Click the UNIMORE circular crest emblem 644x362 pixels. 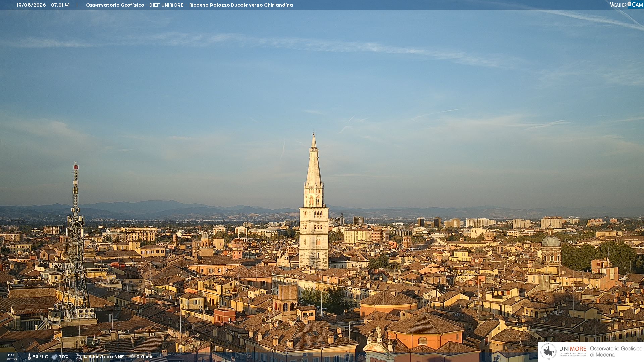[x=548, y=352]
